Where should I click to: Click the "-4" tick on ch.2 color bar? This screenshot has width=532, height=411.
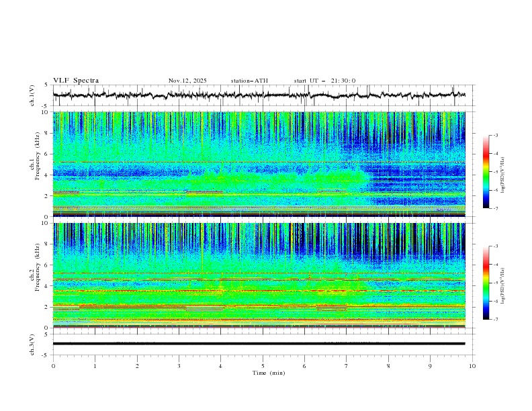coord(495,265)
